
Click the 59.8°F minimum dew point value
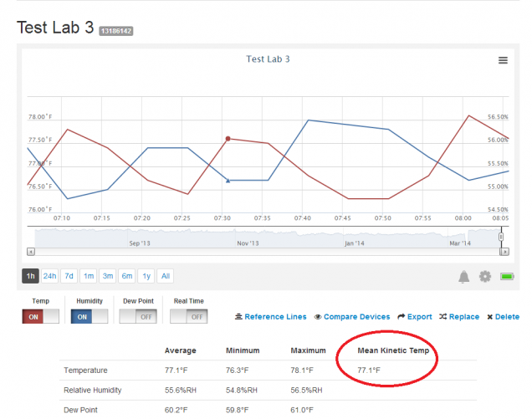tap(238, 410)
